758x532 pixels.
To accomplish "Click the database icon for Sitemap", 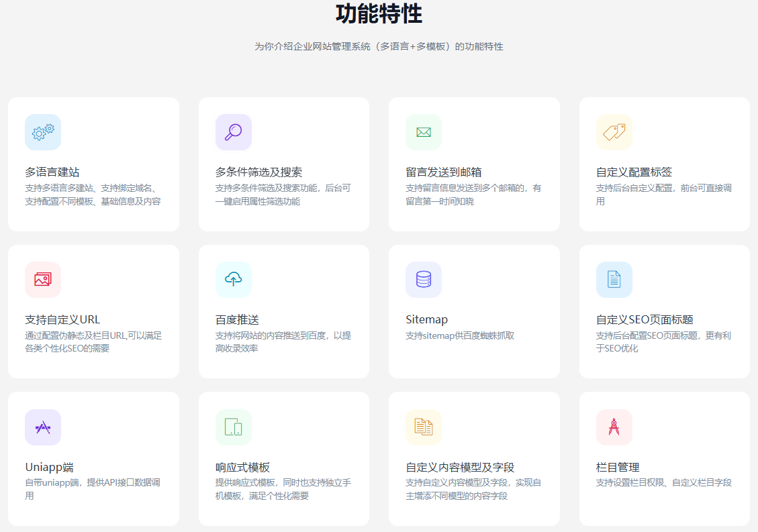I will coord(424,280).
